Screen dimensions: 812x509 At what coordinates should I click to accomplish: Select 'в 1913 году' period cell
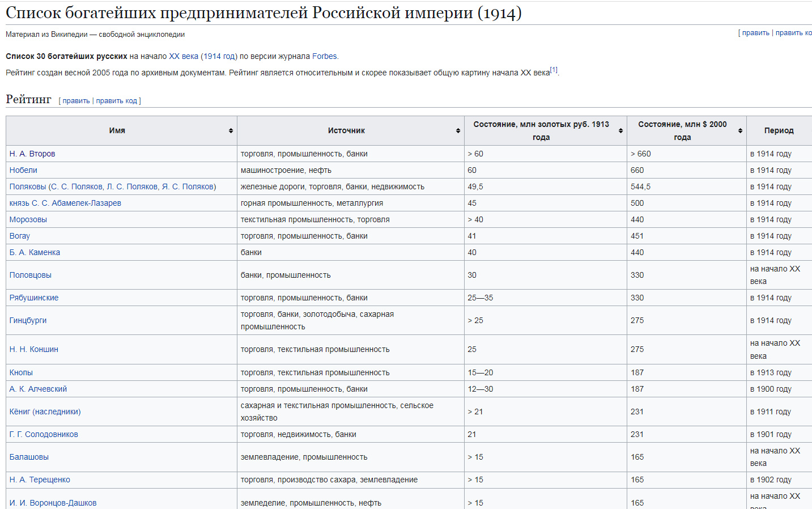[779, 372]
